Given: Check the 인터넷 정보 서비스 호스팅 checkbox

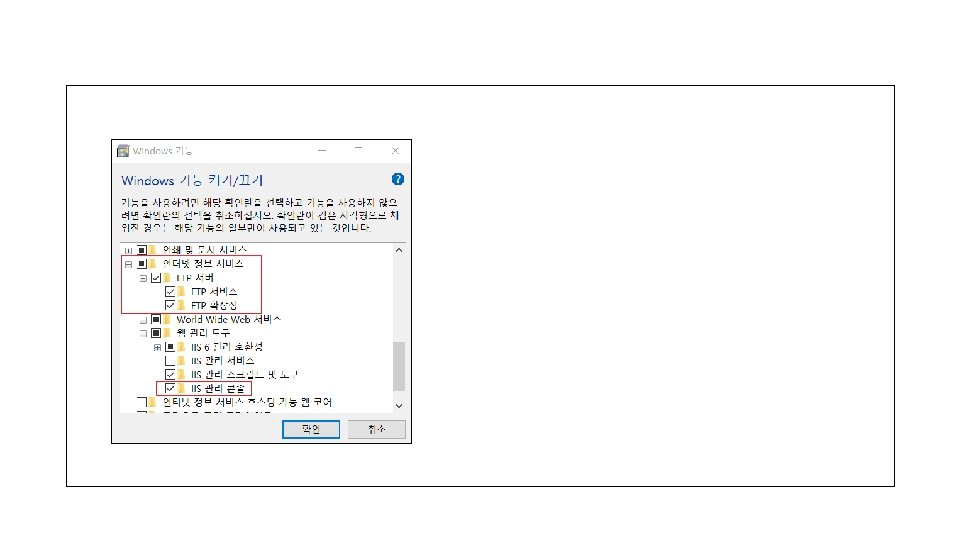Looking at the screenshot, I should coord(142,402).
